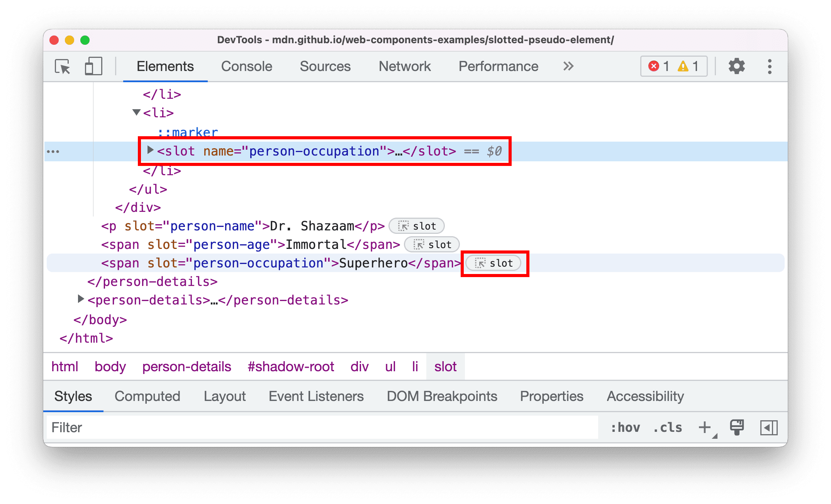This screenshot has height=504, width=831.
Task: Click the warning count badge icon
Action: click(683, 66)
